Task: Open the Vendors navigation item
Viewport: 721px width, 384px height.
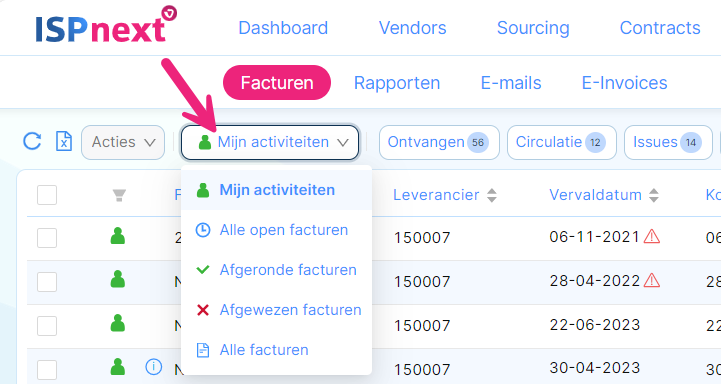Action: [x=412, y=28]
